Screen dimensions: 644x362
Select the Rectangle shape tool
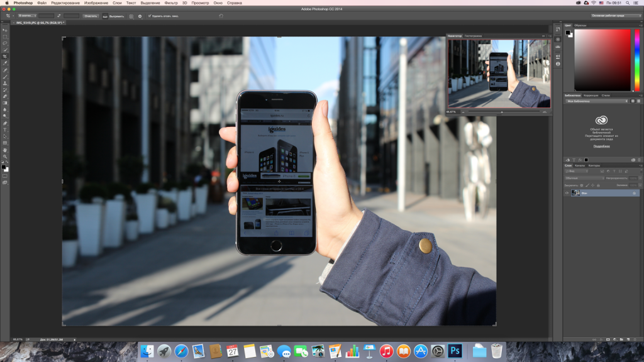tap(5, 143)
